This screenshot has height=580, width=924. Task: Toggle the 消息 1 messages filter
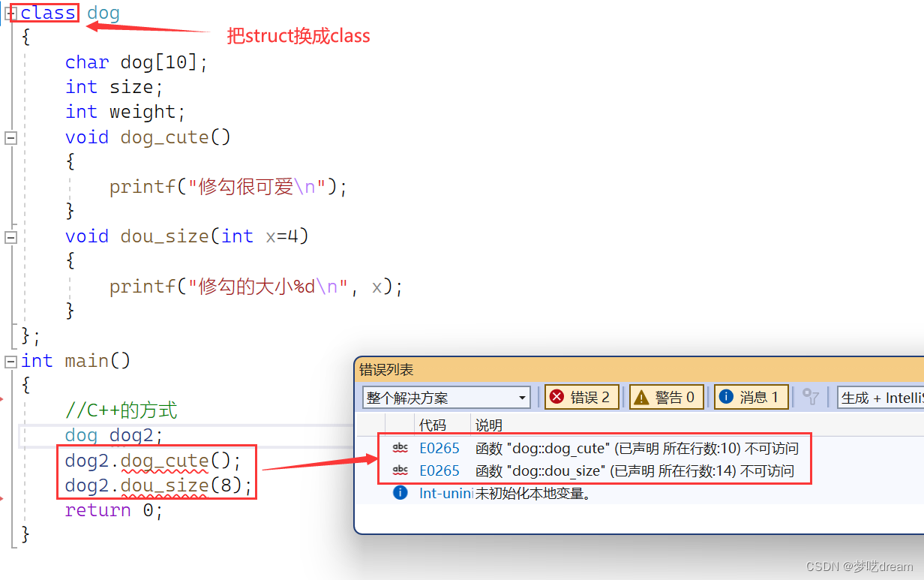tap(751, 397)
